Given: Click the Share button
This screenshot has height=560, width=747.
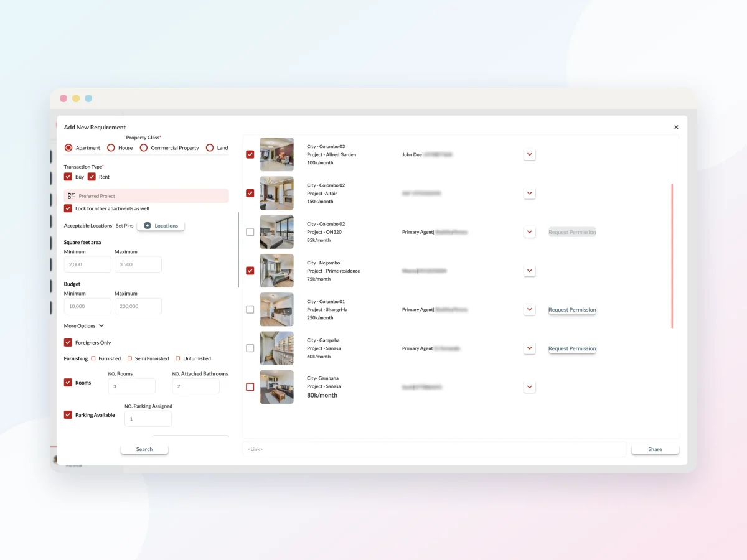Looking at the screenshot, I should click(x=655, y=449).
